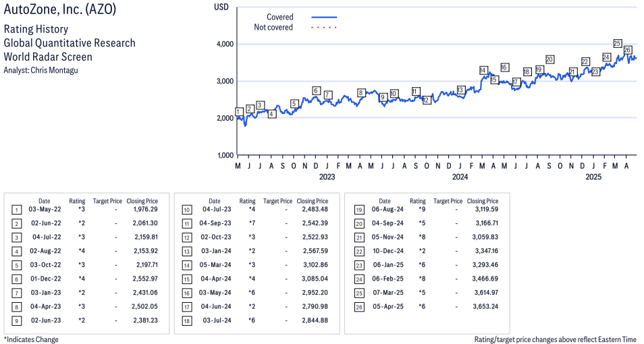Click the date 06-Aug-24 cell
This screenshot has height=344, width=644.
[387, 209]
